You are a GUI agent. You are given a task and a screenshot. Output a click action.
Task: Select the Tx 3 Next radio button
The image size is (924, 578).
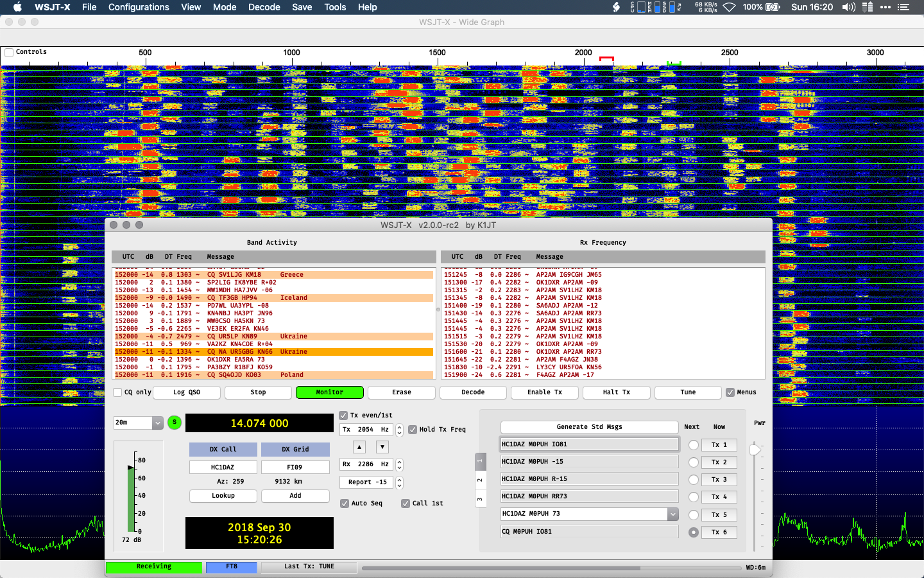(693, 480)
